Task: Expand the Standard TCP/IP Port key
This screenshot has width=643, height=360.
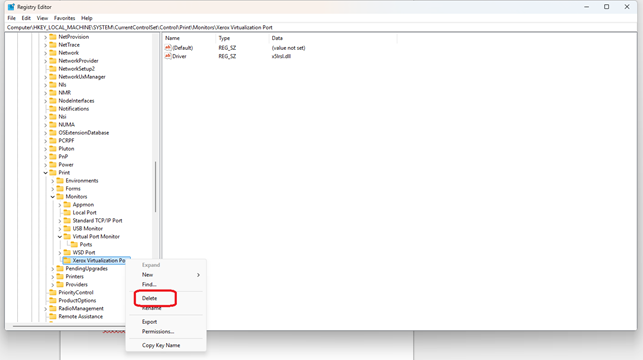Action: click(60, 221)
